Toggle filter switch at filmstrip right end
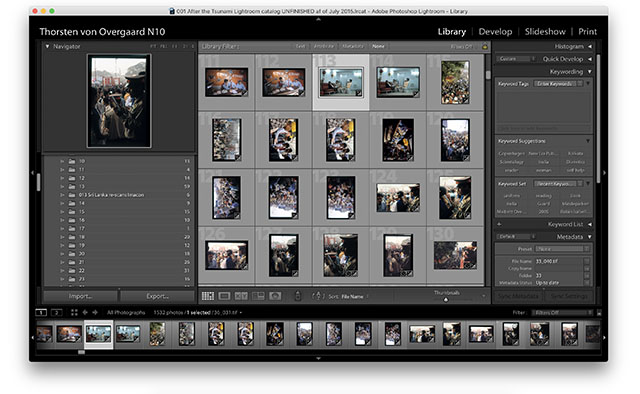This screenshot has height=394, width=640. point(599,313)
